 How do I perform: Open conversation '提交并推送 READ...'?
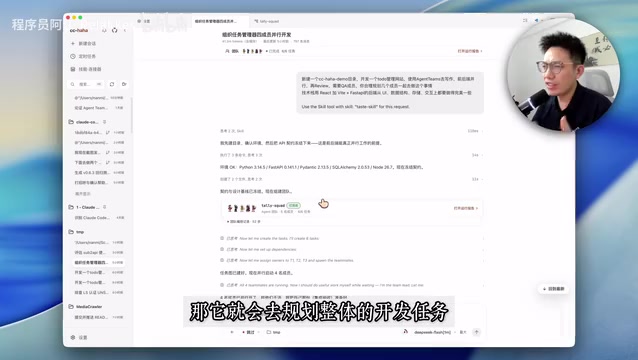[99, 317]
